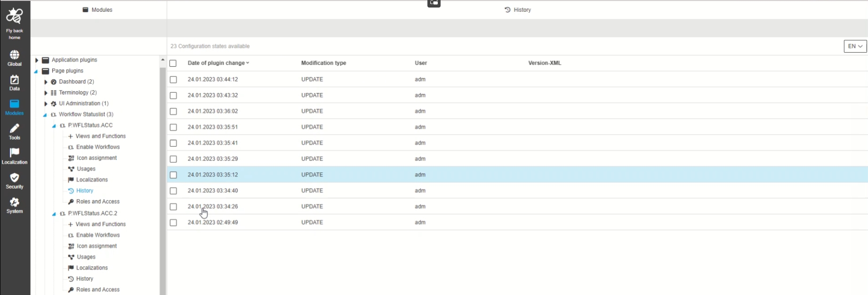Click the UI Administration (1) icon

coord(54,104)
